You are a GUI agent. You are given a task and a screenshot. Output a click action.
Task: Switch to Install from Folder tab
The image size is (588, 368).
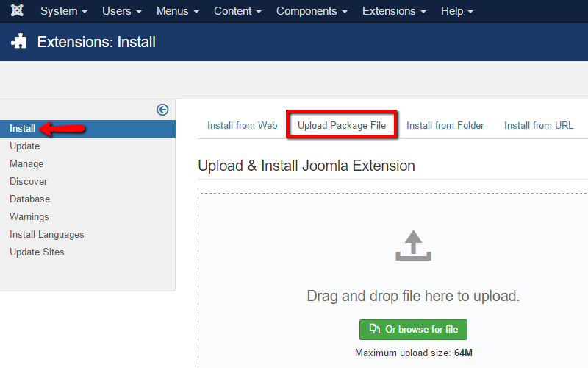(445, 125)
